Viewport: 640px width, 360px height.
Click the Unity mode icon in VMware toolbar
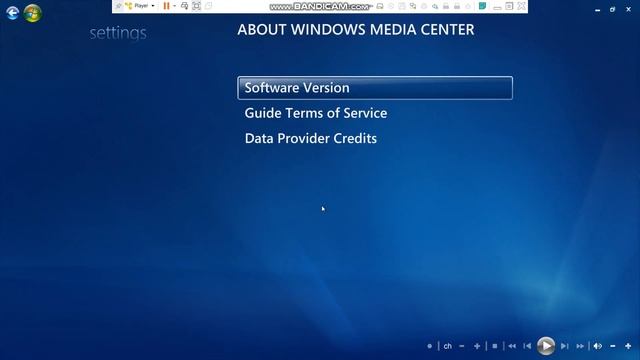(209, 6)
